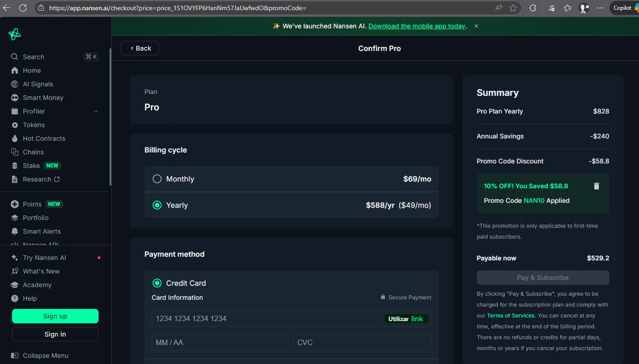Viewport: 639px width, 364px height.
Task: Click the Utilizar link autofill button
Action: pos(406,319)
